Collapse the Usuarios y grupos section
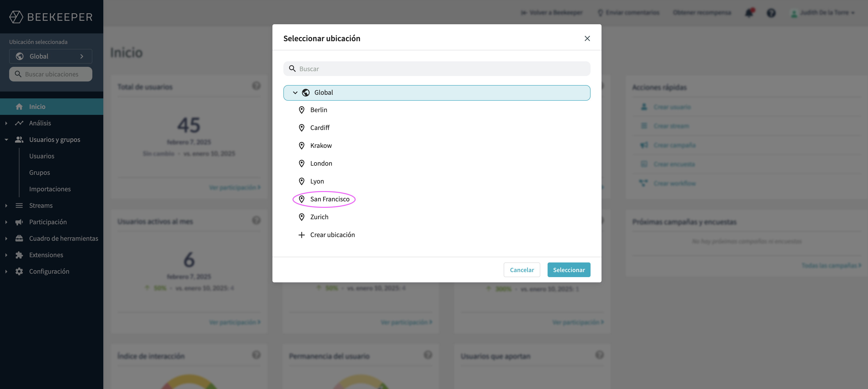 (x=6, y=140)
